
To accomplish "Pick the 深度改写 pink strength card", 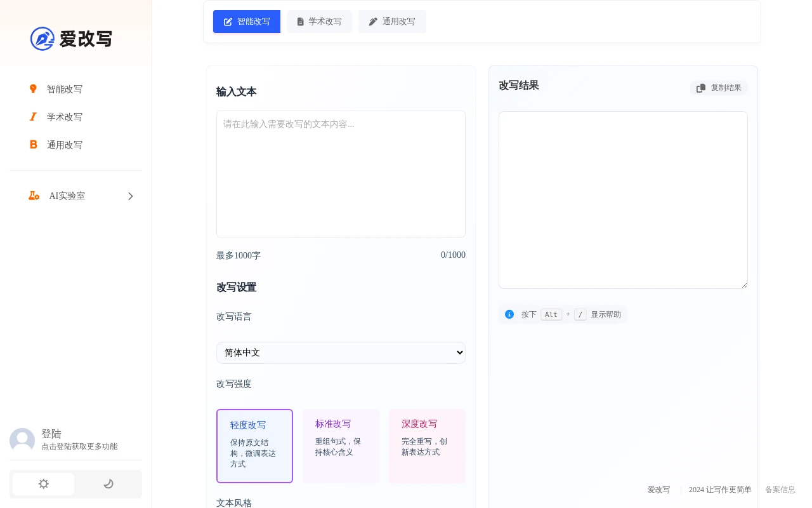I will tap(427, 446).
